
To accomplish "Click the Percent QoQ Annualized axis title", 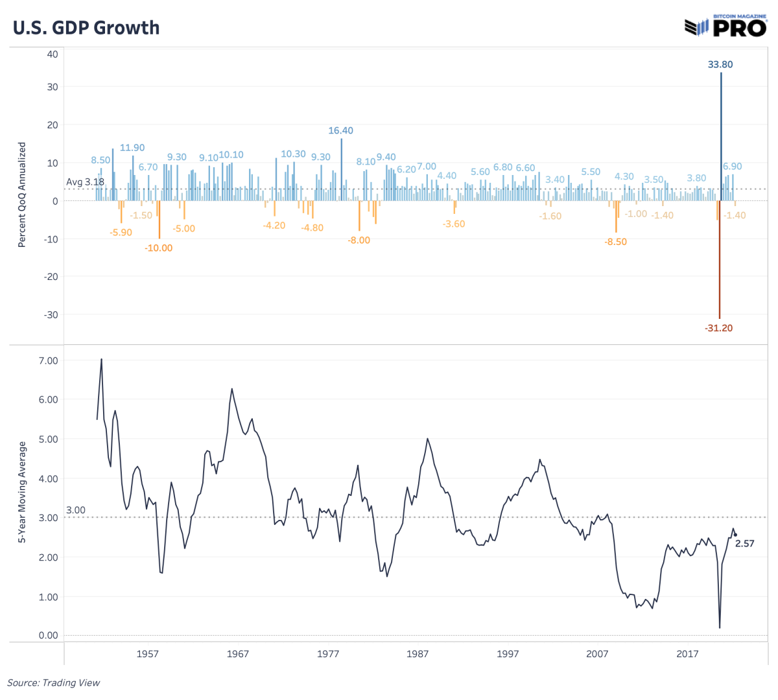I will [x=21, y=194].
